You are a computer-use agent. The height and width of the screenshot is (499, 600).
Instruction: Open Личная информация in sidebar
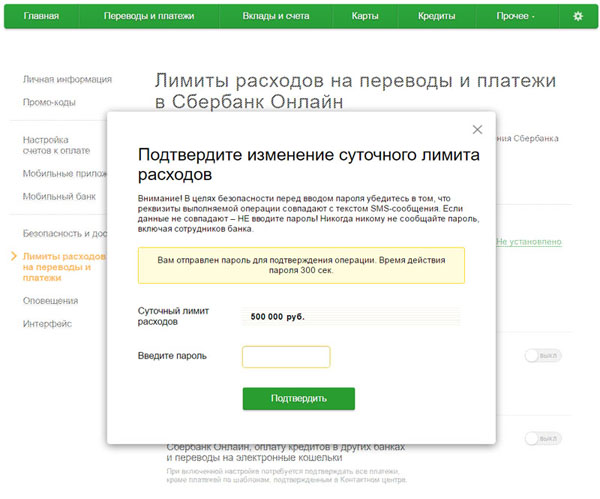point(67,79)
